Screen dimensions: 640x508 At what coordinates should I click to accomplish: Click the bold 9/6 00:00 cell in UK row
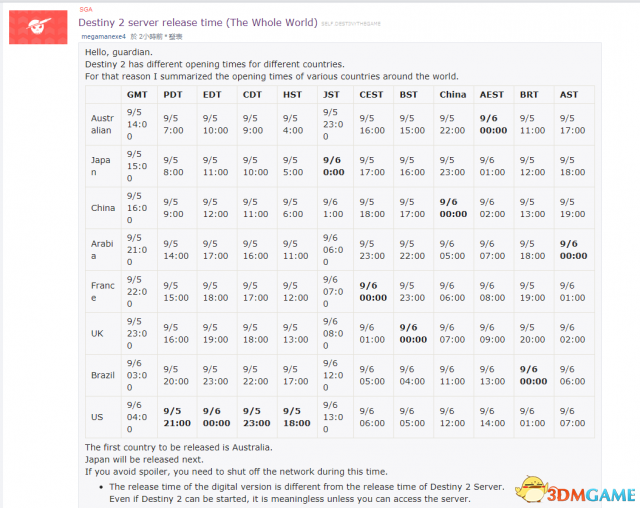click(x=413, y=333)
